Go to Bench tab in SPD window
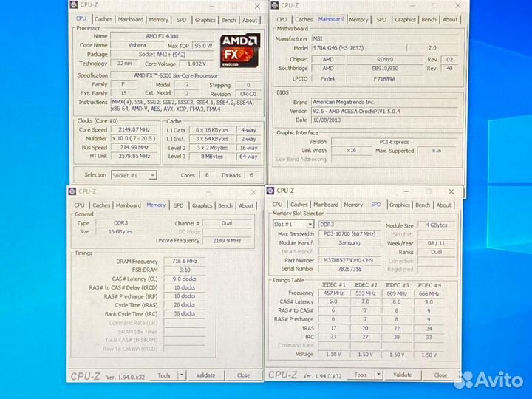This screenshot has width=532, height=399. pos(423,205)
